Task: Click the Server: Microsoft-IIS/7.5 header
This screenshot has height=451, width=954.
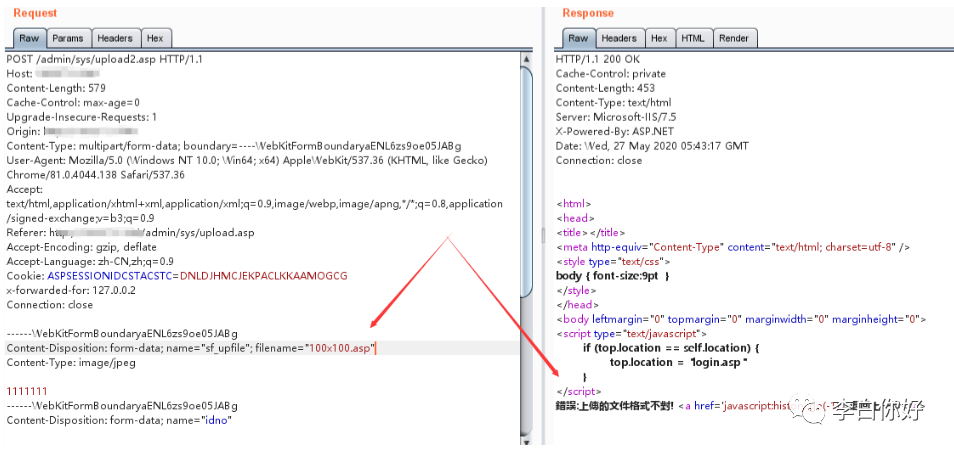Action: [x=616, y=117]
